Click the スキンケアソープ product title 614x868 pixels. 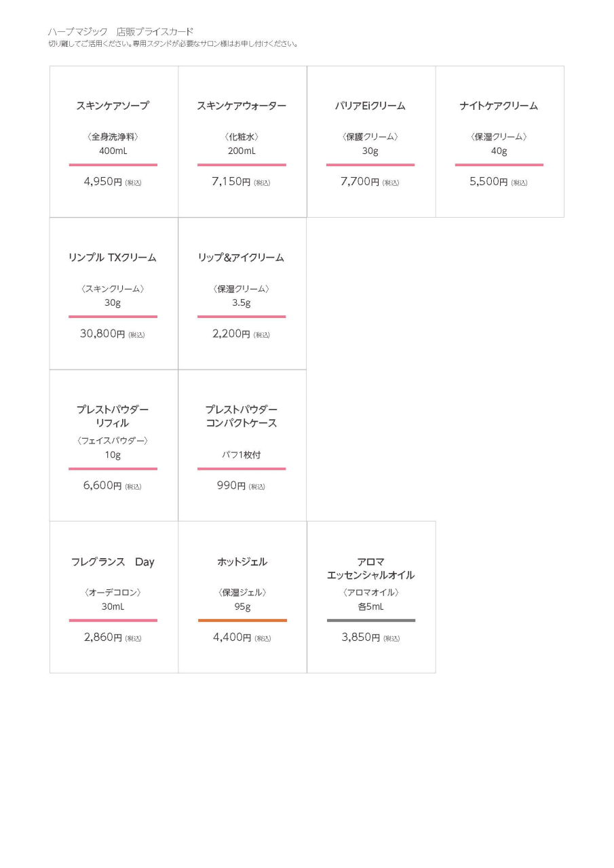(x=113, y=106)
